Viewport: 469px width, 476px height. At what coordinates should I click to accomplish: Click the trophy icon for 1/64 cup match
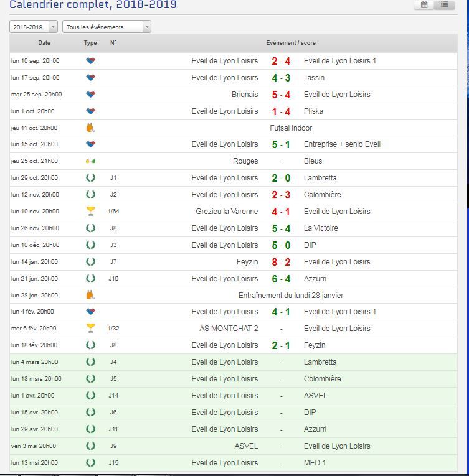tap(90, 212)
